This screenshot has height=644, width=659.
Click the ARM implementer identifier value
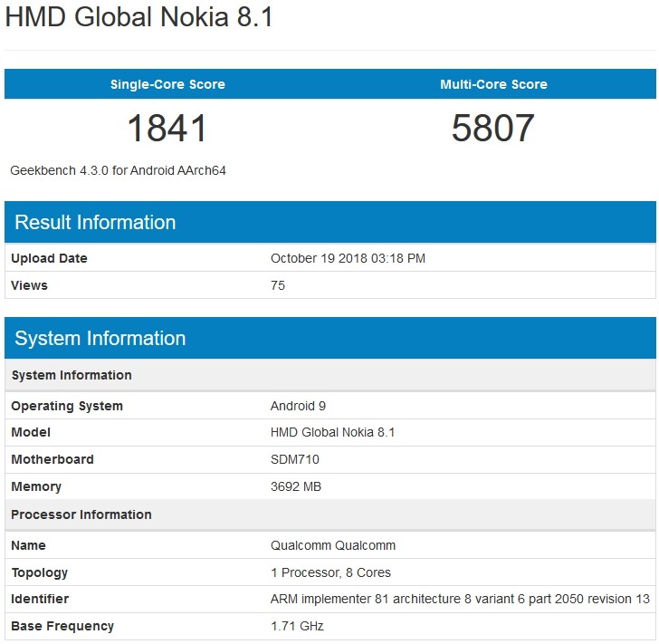460,599
